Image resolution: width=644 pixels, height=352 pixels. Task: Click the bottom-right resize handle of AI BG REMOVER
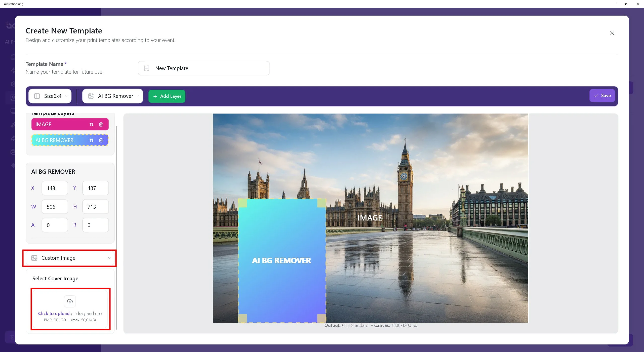tap(322, 318)
